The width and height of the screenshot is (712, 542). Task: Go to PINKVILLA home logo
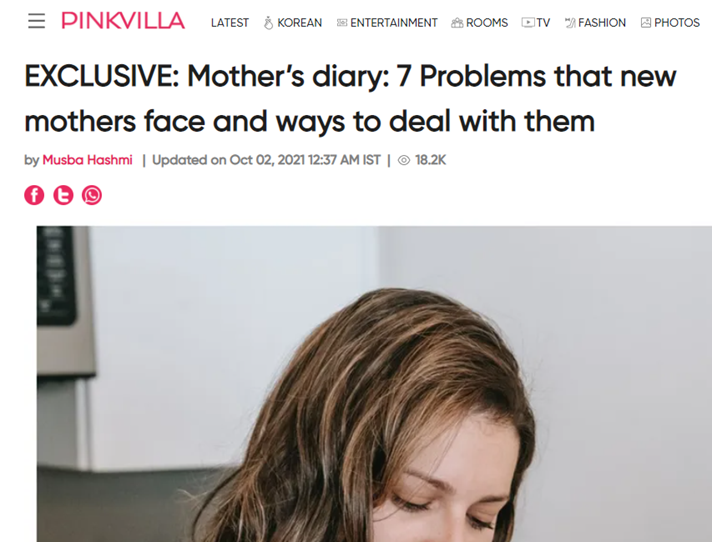(123, 21)
